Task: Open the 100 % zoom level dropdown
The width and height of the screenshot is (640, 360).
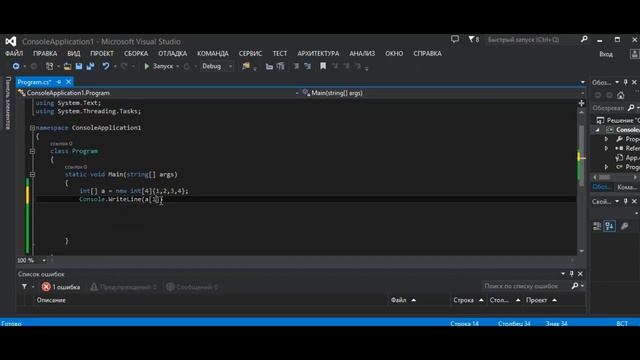Action: 44,260
